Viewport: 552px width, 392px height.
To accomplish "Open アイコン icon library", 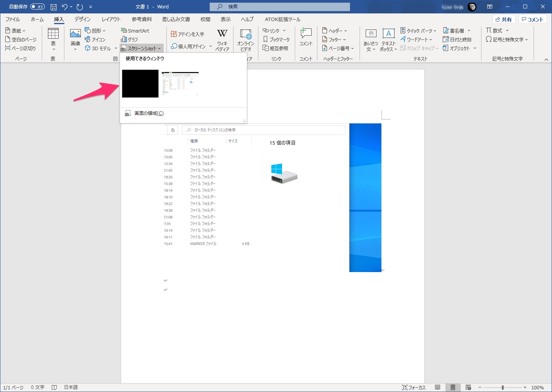I will [95, 39].
